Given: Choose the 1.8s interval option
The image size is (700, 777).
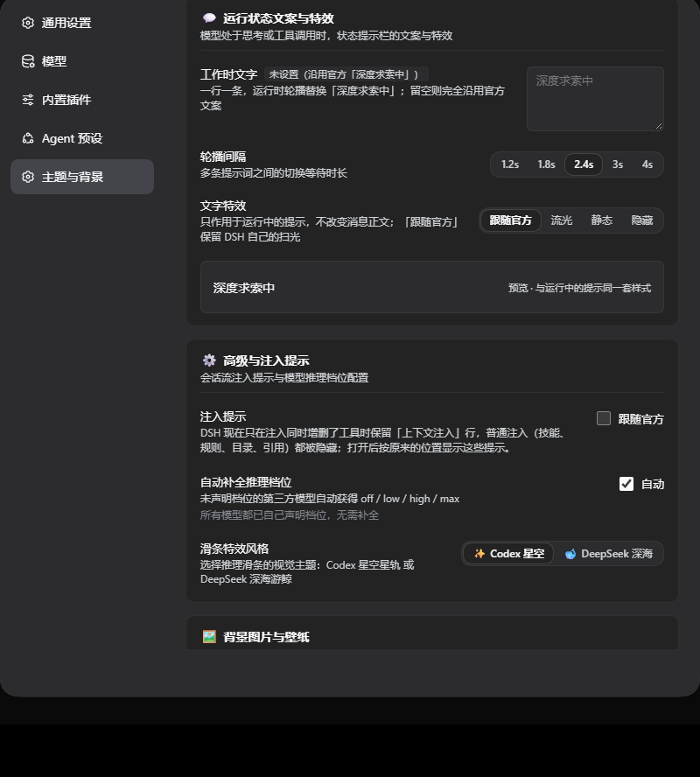Looking at the screenshot, I should pos(546,164).
